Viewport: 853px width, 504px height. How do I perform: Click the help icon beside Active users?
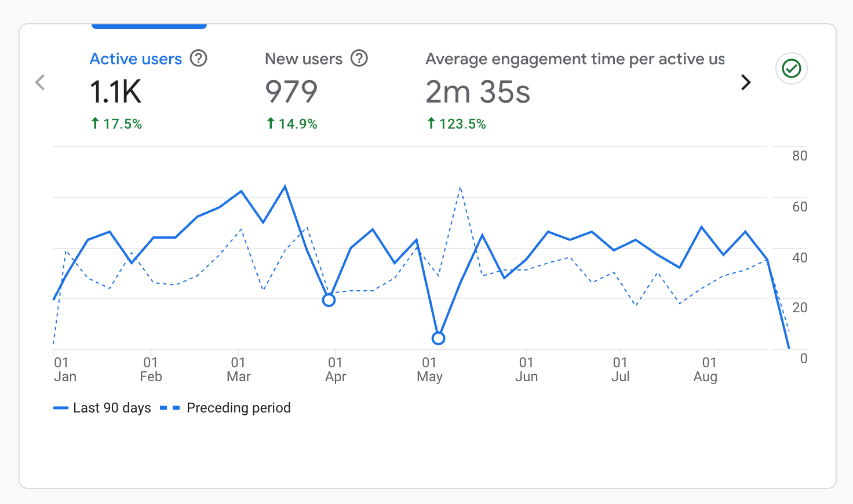(x=199, y=59)
